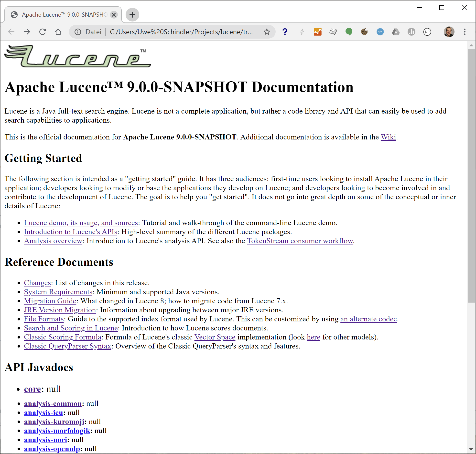Click the browser back arrow

pos(11,32)
